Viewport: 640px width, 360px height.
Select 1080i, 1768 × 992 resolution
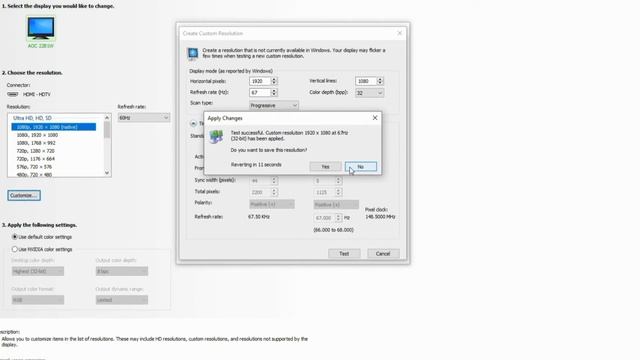(x=36, y=143)
